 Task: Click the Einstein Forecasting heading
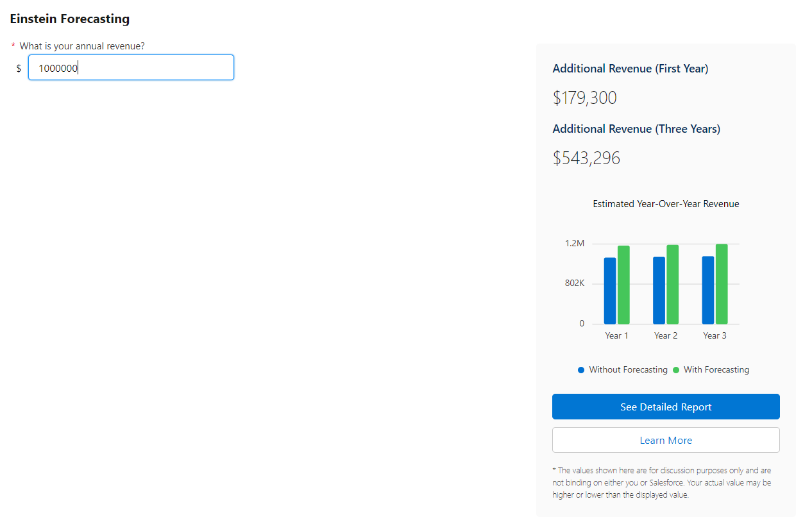click(x=70, y=19)
